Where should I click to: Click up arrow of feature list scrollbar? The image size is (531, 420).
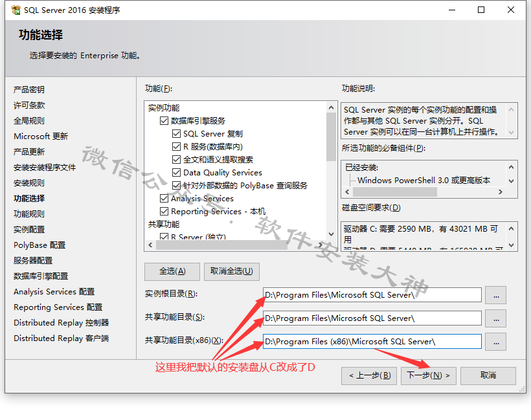click(331, 107)
